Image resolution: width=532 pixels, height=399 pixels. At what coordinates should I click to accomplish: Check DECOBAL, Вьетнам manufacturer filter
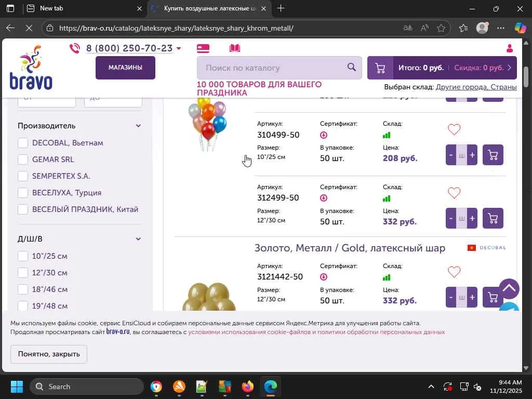(x=23, y=143)
